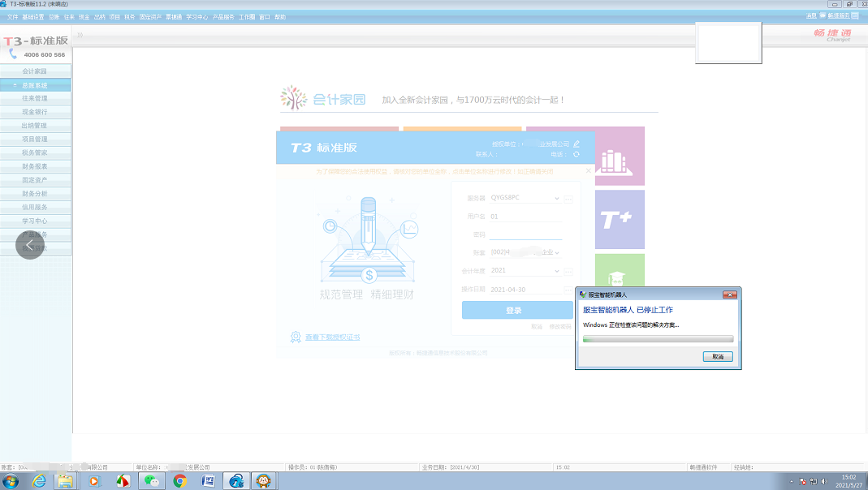Click the 畅捷通 Chanjet logo
This screenshot has width=868, height=490.
tap(832, 35)
